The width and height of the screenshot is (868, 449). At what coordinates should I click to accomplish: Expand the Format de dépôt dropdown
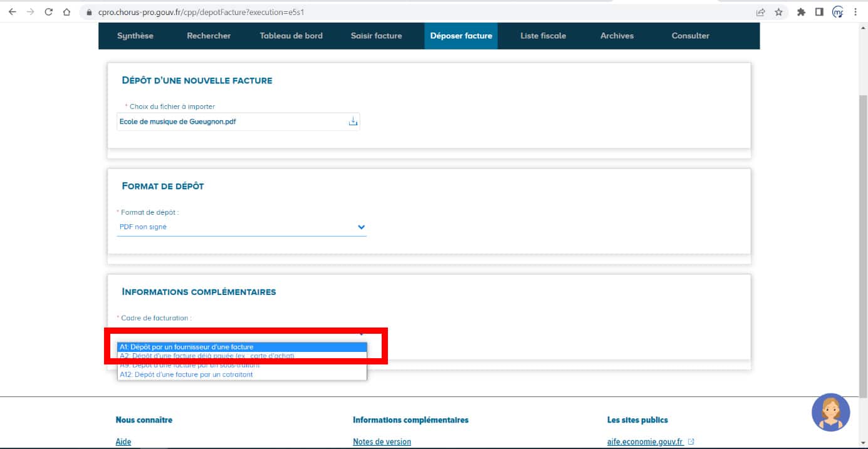(x=361, y=227)
